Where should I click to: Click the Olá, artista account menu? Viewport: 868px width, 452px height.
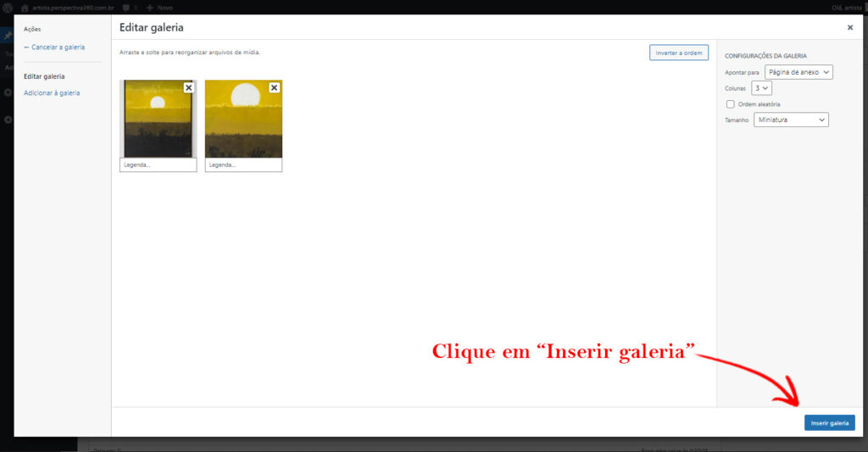[x=848, y=8]
